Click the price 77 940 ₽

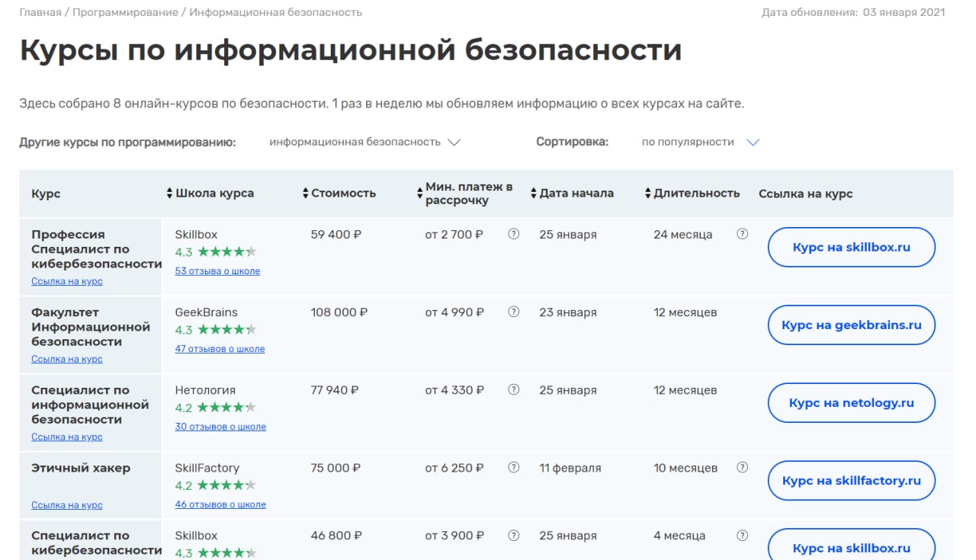(x=335, y=390)
